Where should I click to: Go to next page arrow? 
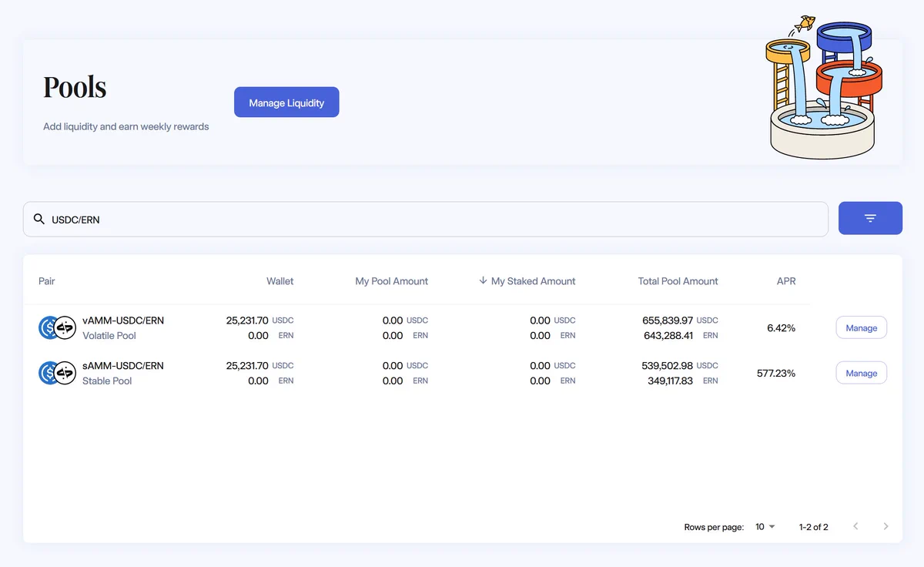point(885,526)
